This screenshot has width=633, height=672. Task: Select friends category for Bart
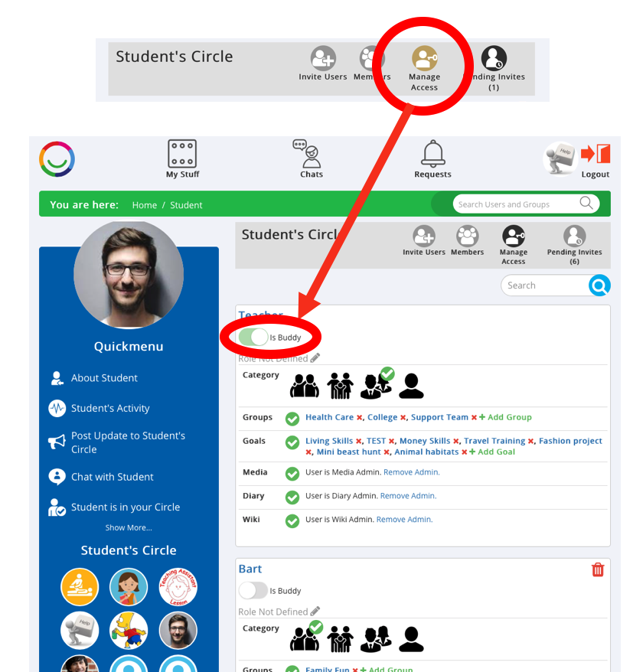(305, 638)
